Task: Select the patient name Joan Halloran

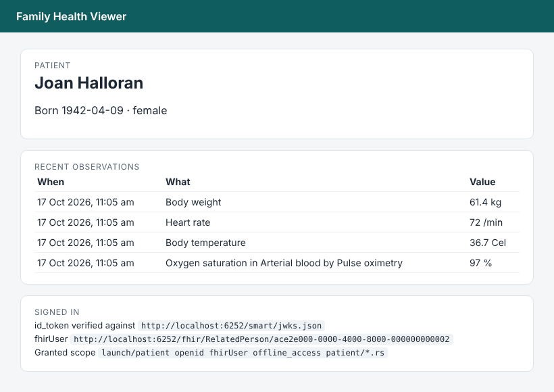Action: pos(89,83)
